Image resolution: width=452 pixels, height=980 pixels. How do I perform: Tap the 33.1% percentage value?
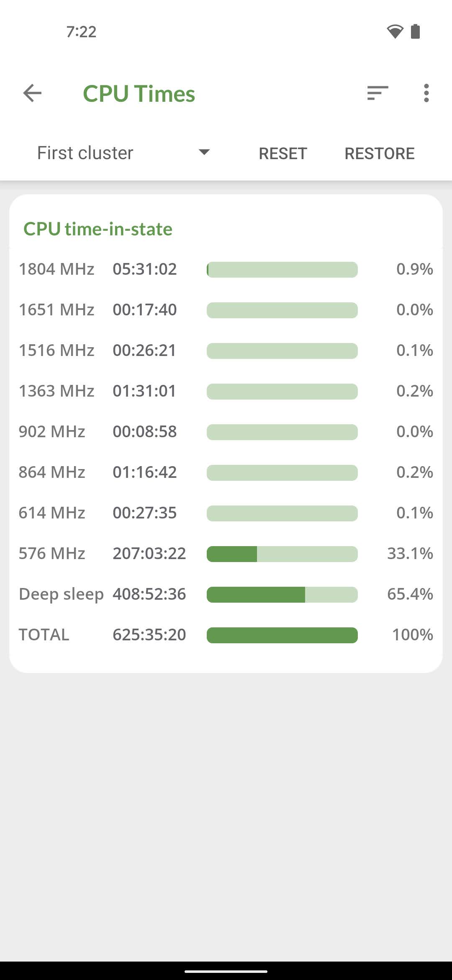(410, 554)
